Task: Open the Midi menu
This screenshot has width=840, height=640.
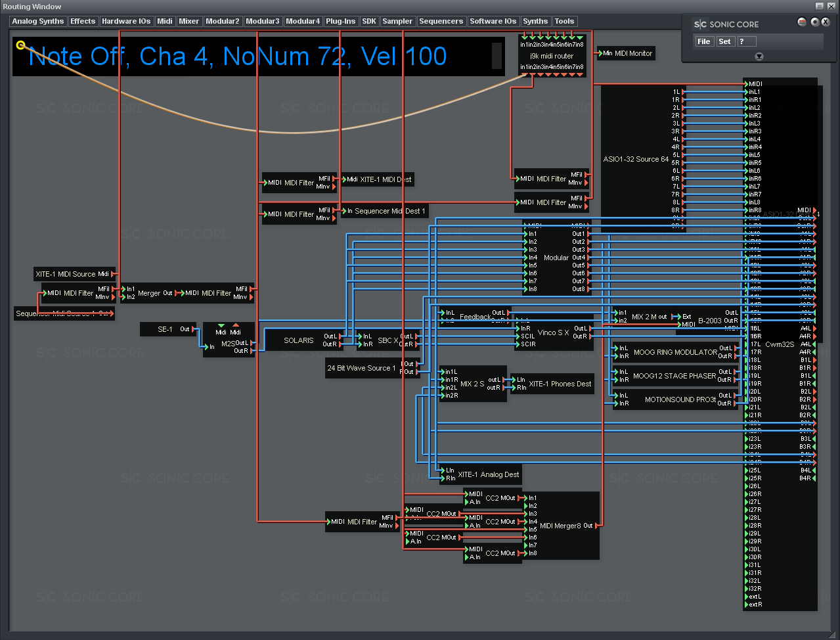Action: click(x=165, y=21)
